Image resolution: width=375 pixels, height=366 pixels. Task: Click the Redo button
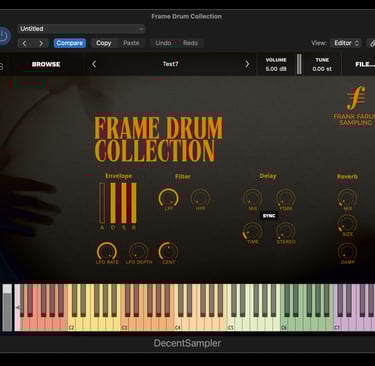(x=190, y=43)
